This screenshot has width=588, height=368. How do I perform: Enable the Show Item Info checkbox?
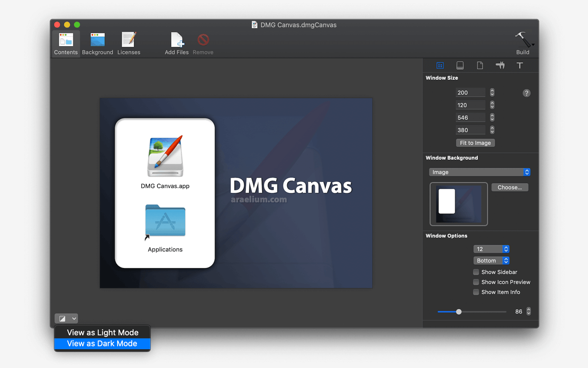pos(476,292)
